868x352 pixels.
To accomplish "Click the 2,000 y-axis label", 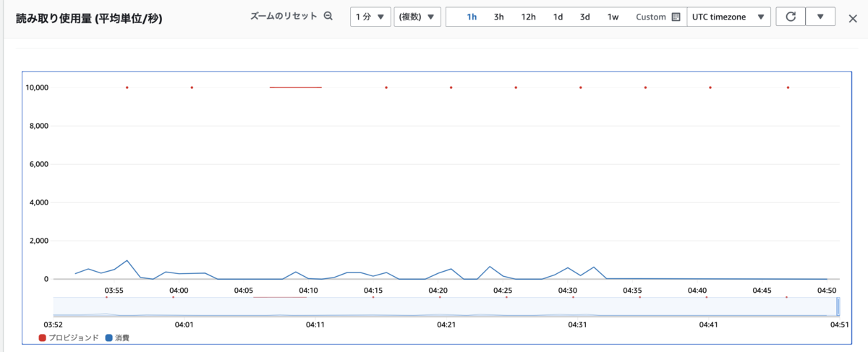I will pyautogui.click(x=38, y=241).
